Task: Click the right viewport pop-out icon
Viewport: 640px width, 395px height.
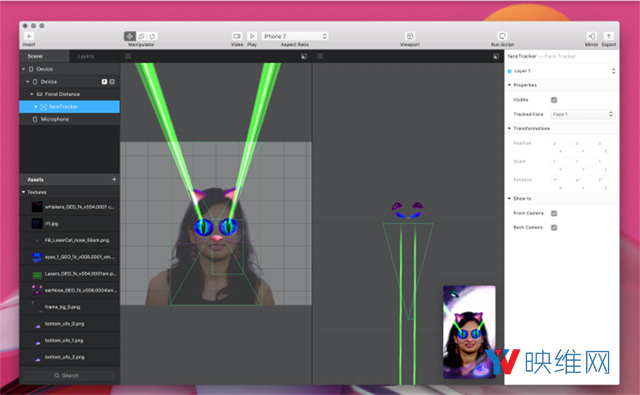Action: (496, 57)
